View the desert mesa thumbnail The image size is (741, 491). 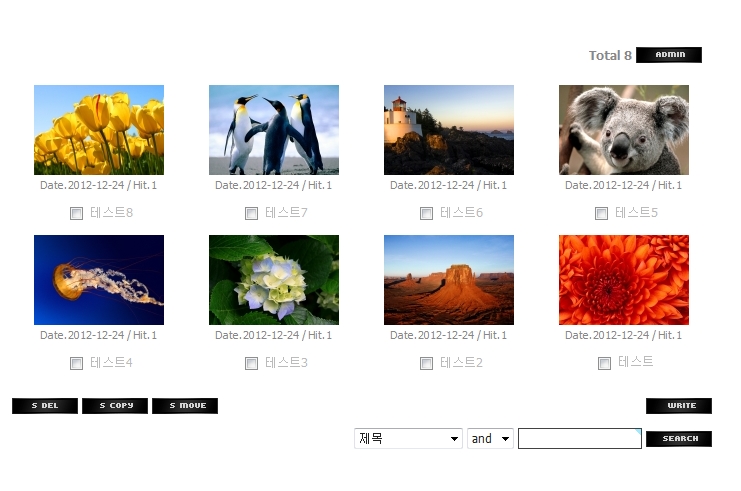coord(448,280)
